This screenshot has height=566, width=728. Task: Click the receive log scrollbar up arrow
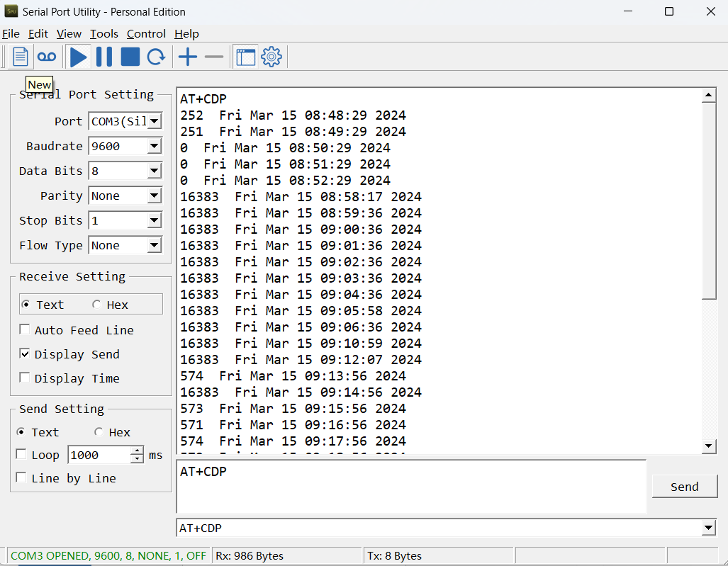pos(708,96)
